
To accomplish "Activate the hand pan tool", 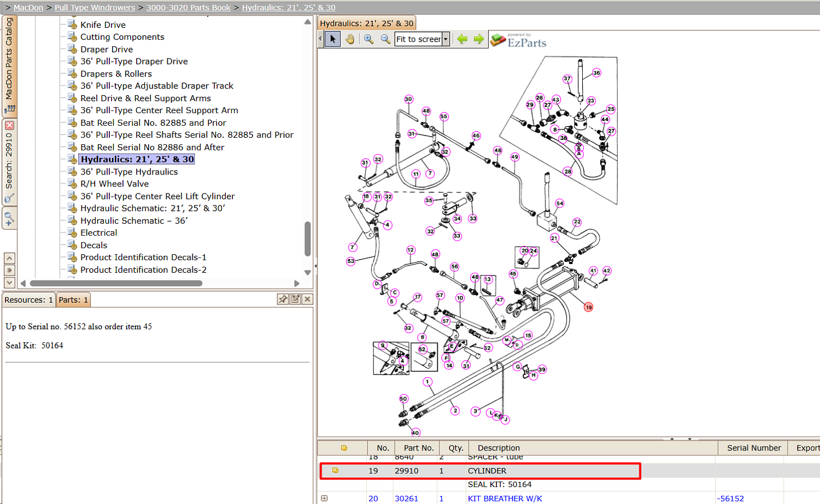I will click(x=350, y=39).
